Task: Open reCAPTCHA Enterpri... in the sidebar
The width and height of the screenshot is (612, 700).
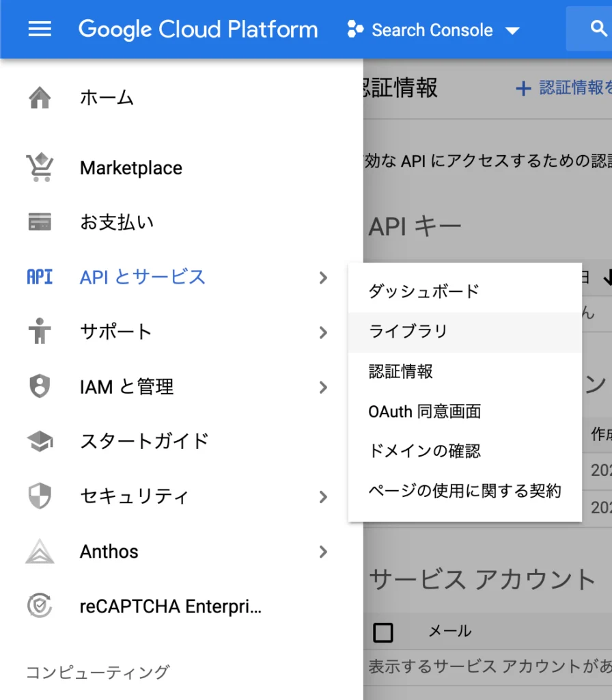Action: coord(170,606)
